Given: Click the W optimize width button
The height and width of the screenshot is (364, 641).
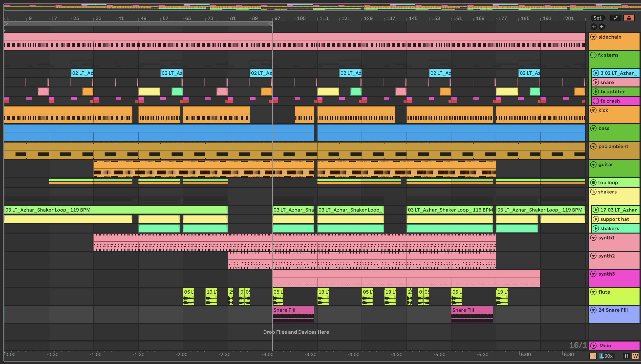Looking at the screenshot, I should pos(635,356).
